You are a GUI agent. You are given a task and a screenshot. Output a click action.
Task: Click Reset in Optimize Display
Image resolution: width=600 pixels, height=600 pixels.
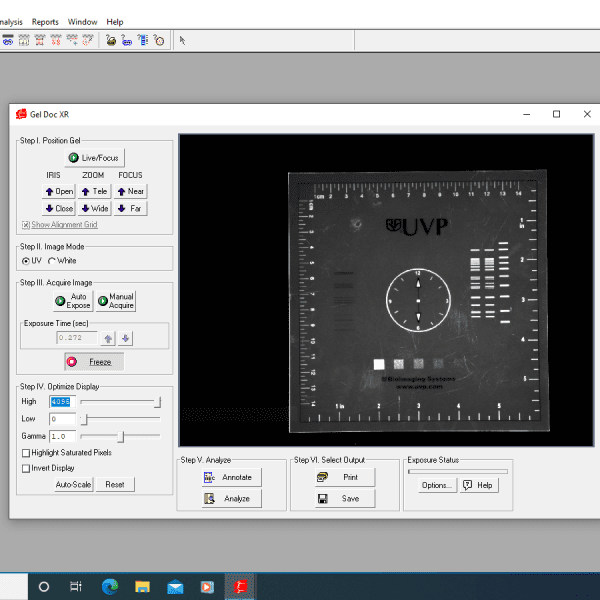pos(115,484)
